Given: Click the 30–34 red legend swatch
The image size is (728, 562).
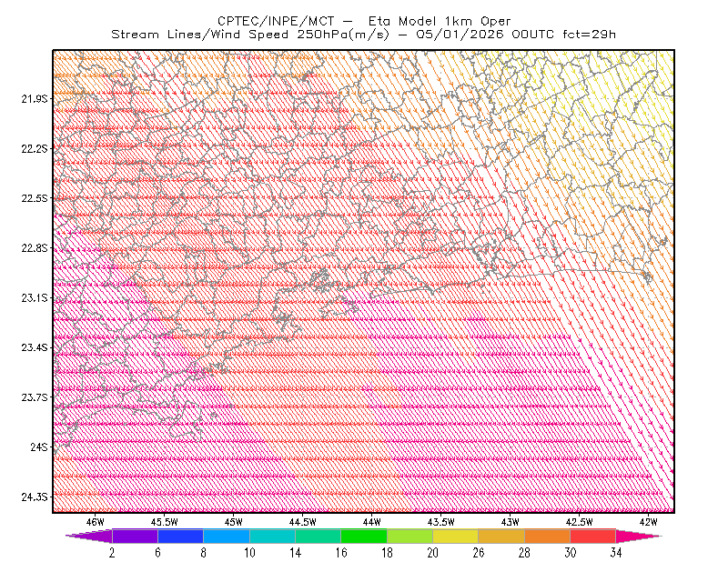Looking at the screenshot, I should point(593,536).
